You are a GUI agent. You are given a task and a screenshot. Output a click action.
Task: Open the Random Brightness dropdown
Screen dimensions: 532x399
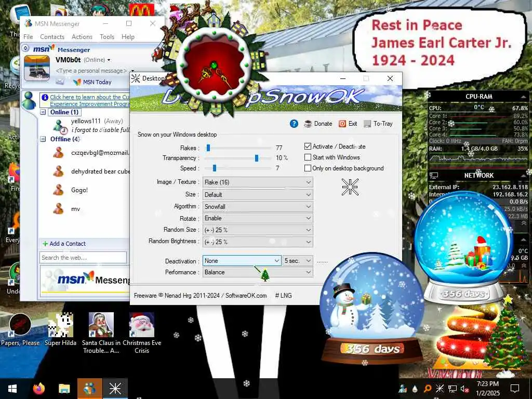[x=258, y=242]
